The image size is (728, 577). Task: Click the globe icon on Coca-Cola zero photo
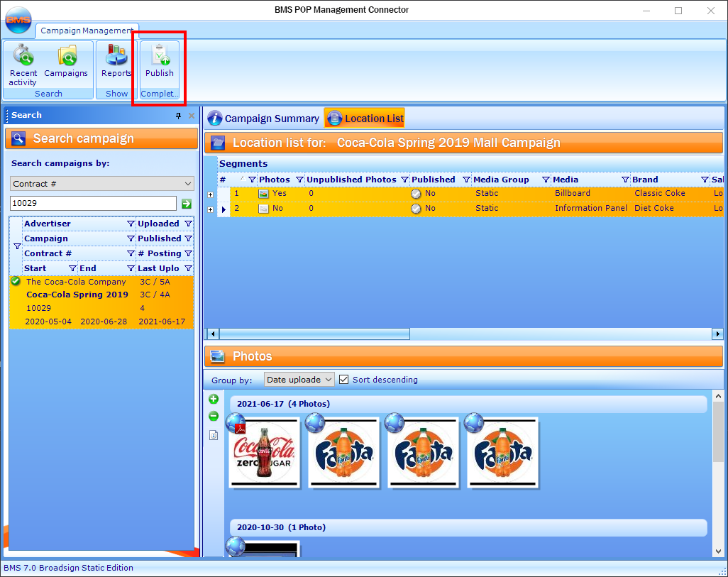pyautogui.click(x=235, y=422)
